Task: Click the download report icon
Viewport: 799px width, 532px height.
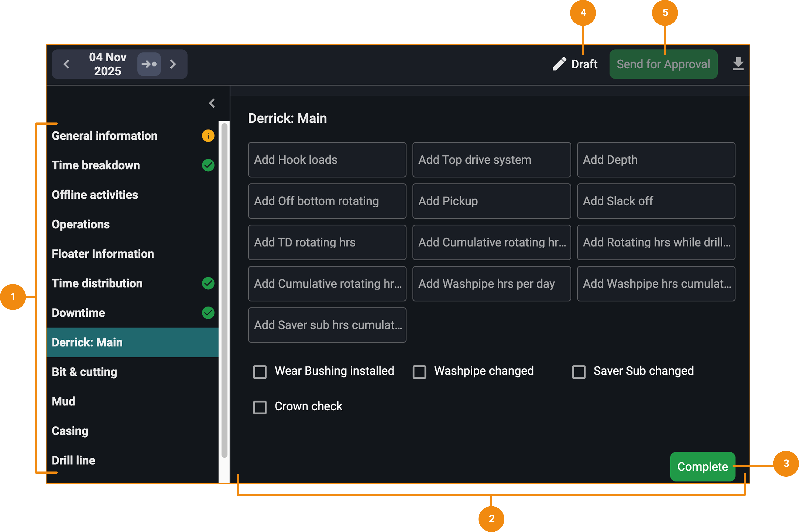Action: click(x=738, y=64)
